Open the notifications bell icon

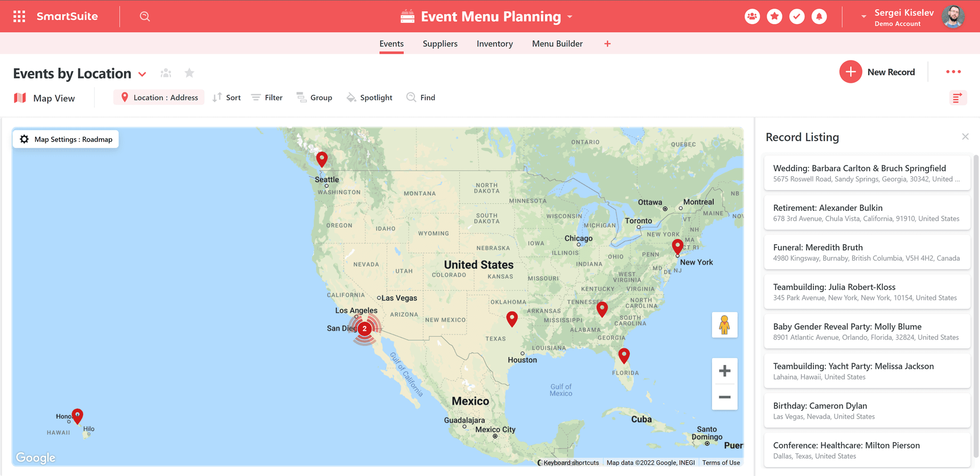pos(819,16)
